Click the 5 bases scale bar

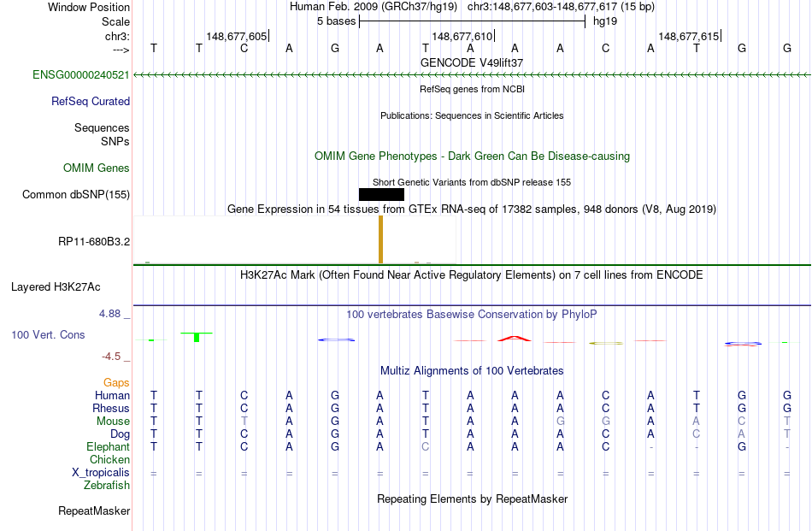pyautogui.click(x=473, y=21)
